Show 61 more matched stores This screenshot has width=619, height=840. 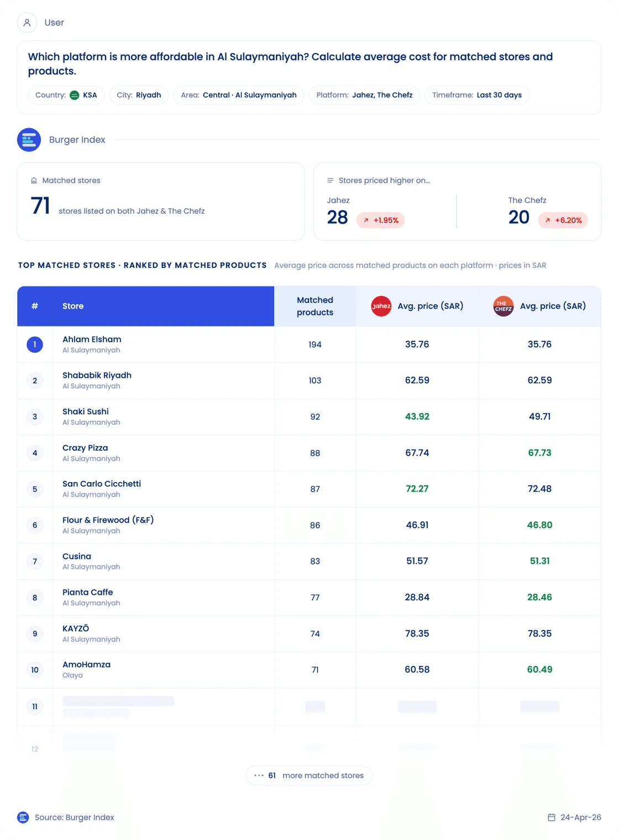[309, 775]
